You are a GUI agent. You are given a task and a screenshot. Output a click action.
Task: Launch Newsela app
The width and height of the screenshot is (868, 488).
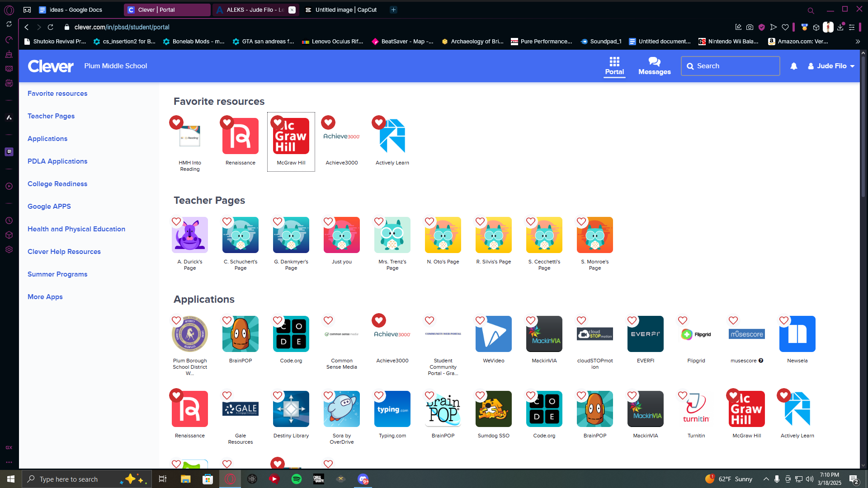(x=797, y=334)
